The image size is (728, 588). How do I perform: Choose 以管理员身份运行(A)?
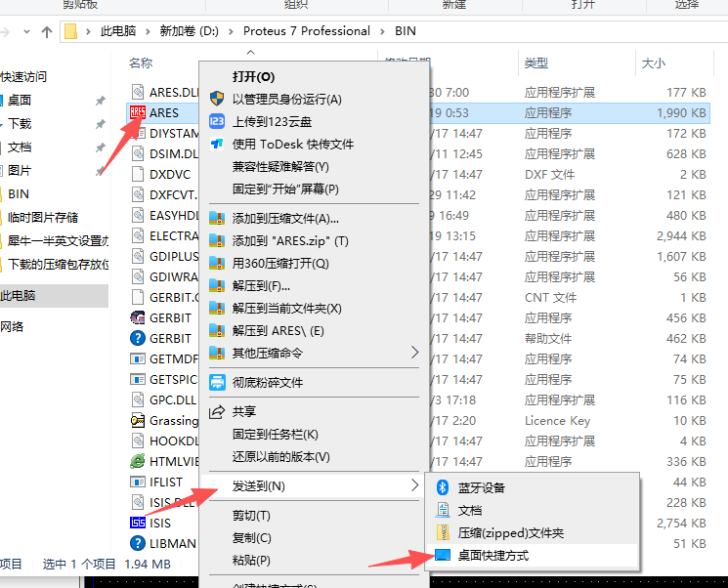click(287, 99)
